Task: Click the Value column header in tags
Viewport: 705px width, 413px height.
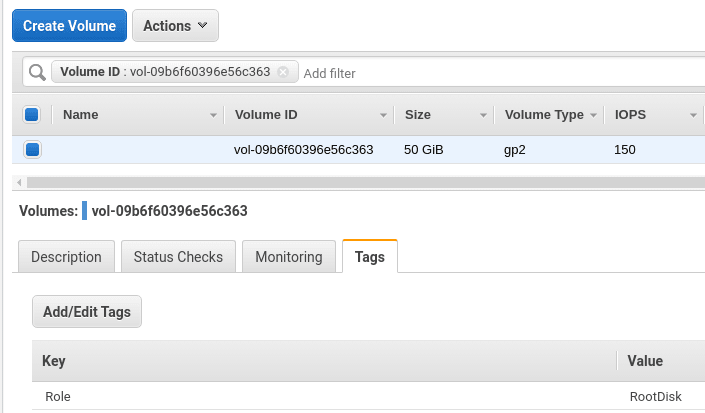Action: [x=645, y=361]
